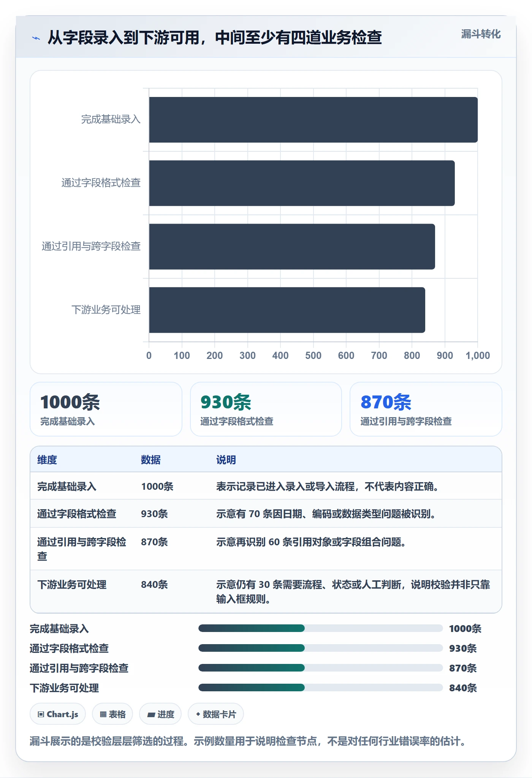Click the 完成基础录入 row name in the table

pyautogui.click(x=67, y=486)
